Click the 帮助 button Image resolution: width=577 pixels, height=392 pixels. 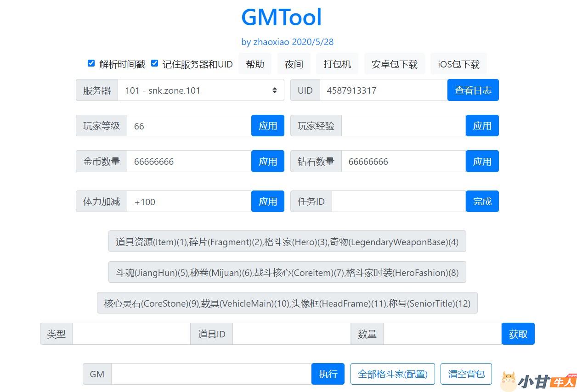tap(255, 64)
